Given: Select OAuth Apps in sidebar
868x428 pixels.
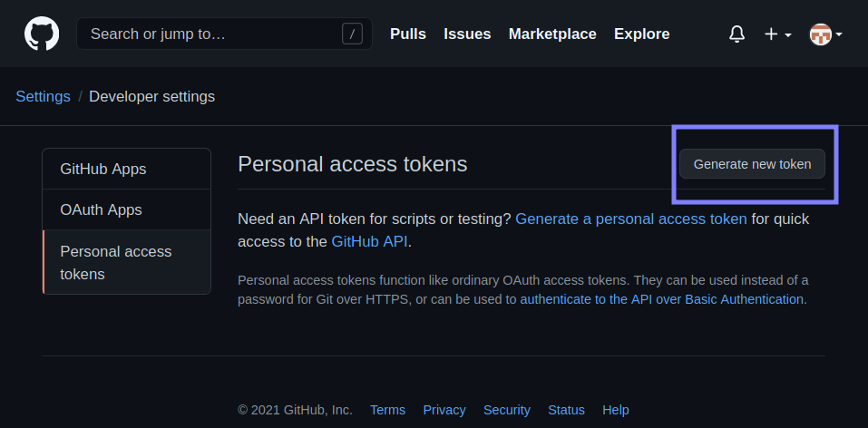Looking at the screenshot, I should click(102, 210).
